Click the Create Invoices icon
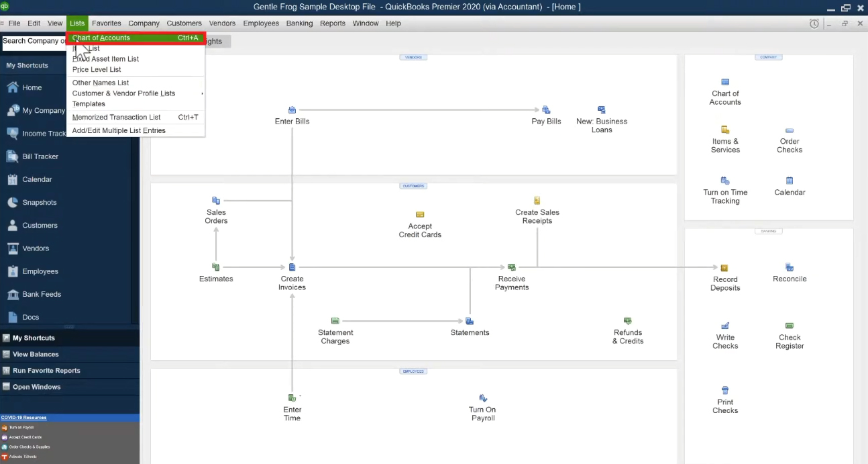Viewport: 868px width, 464px height. [x=292, y=267]
